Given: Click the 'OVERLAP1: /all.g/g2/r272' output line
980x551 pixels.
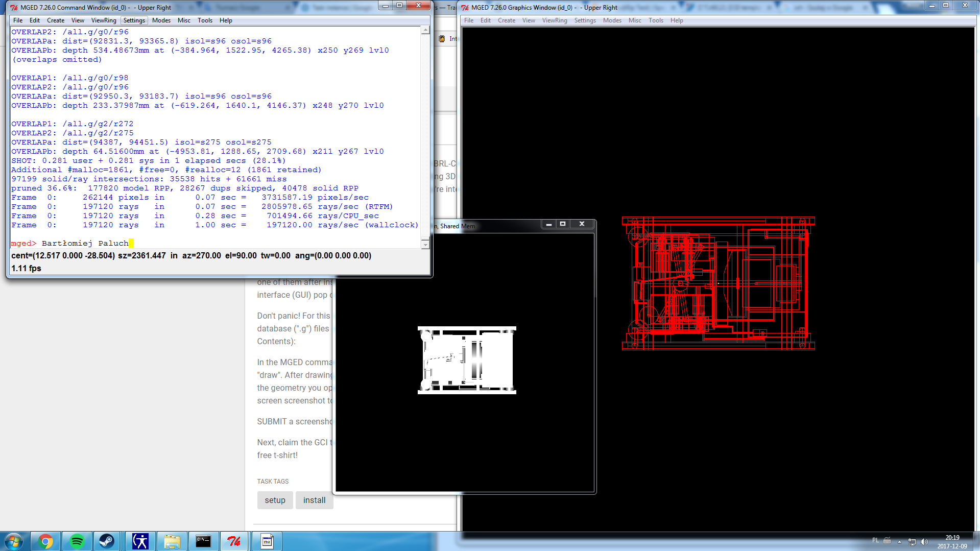Looking at the screenshot, I should coord(73,124).
